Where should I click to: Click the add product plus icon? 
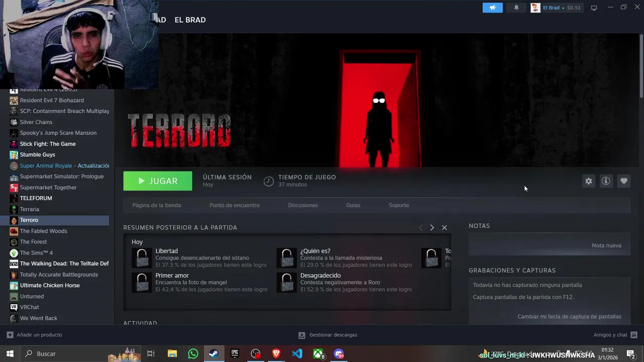click(x=10, y=335)
